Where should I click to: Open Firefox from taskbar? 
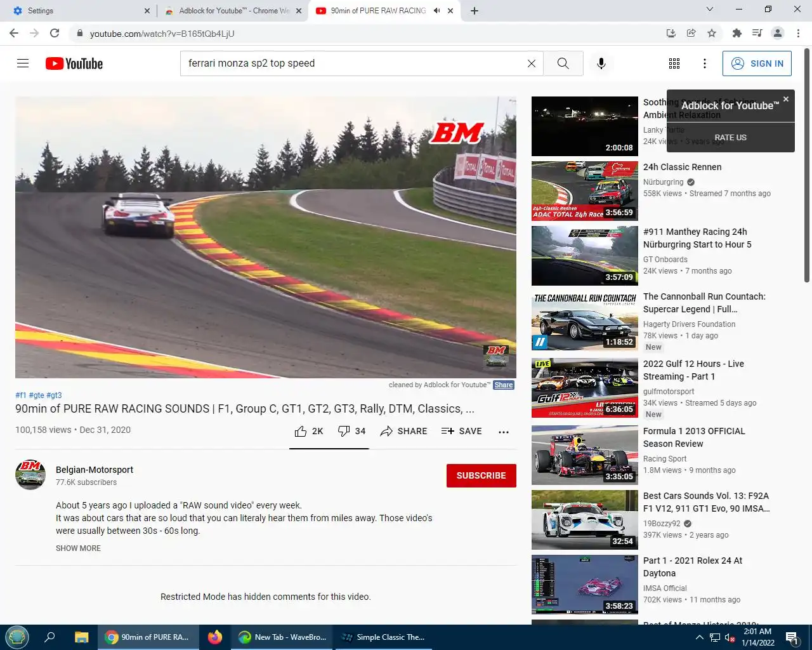click(x=215, y=637)
